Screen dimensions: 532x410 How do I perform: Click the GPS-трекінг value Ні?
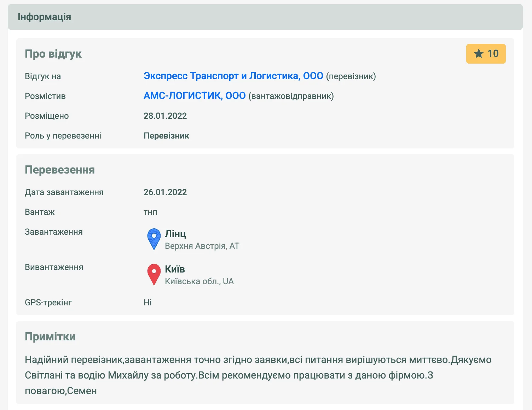(x=148, y=303)
